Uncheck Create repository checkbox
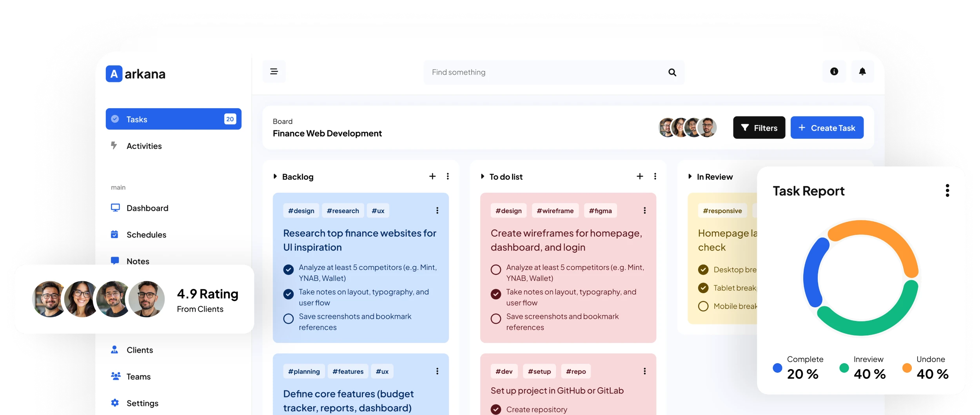This screenshot has width=980, height=415. point(495,409)
